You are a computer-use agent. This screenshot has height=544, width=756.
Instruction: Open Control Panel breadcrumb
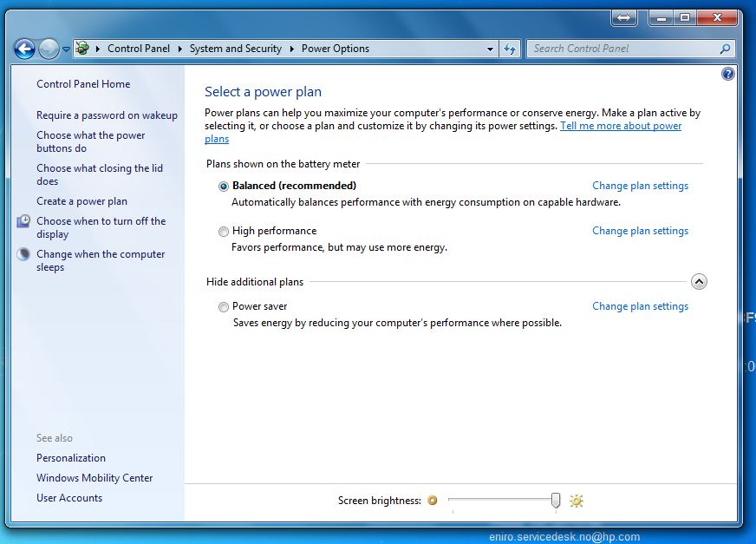139,49
